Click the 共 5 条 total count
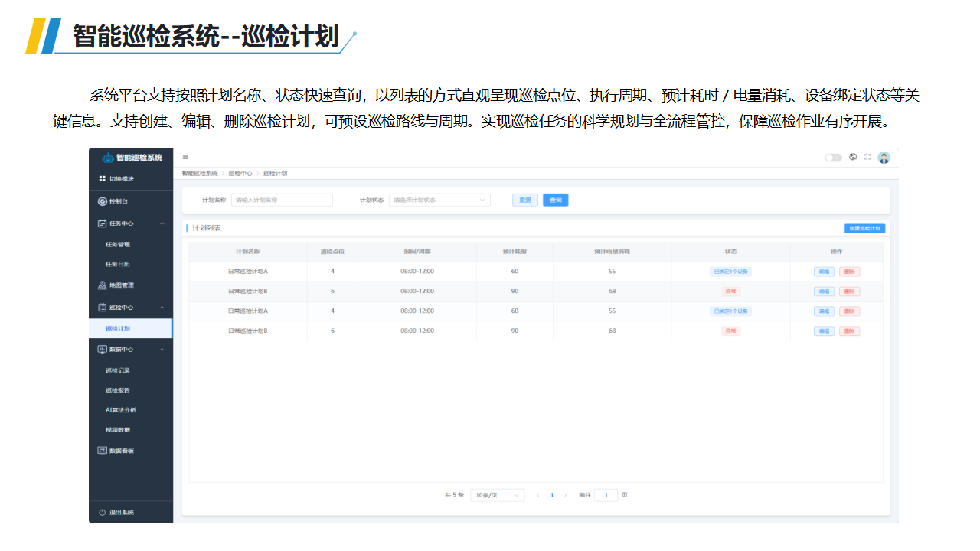The height and width of the screenshot is (551, 980). pos(455,495)
